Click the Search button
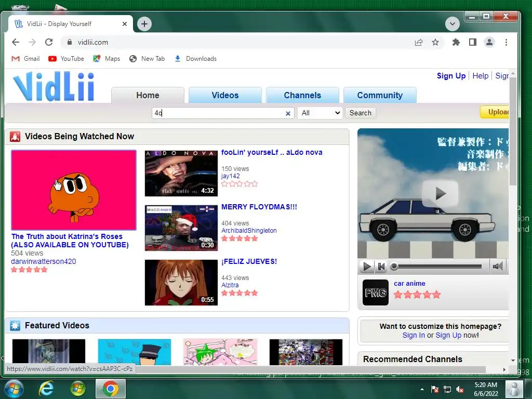The height and width of the screenshot is (399, 532). point(361,113)
